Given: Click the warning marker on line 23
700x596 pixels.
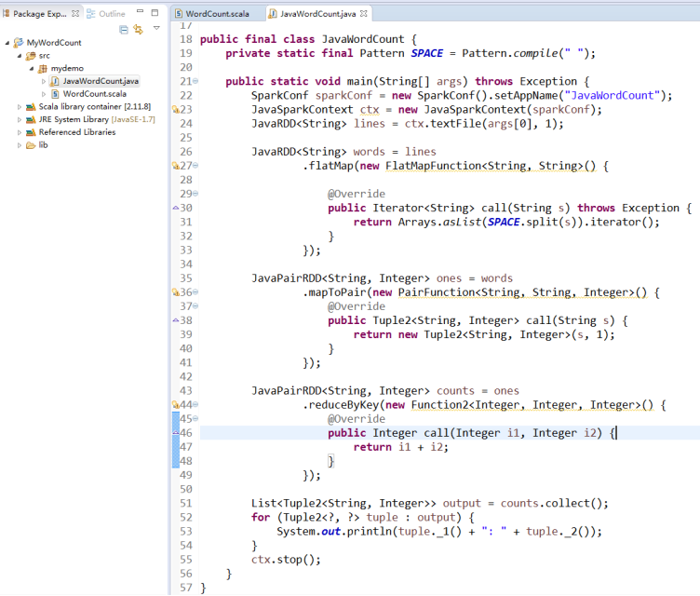Looking at the screenshot, I should [x=175, y=110].
